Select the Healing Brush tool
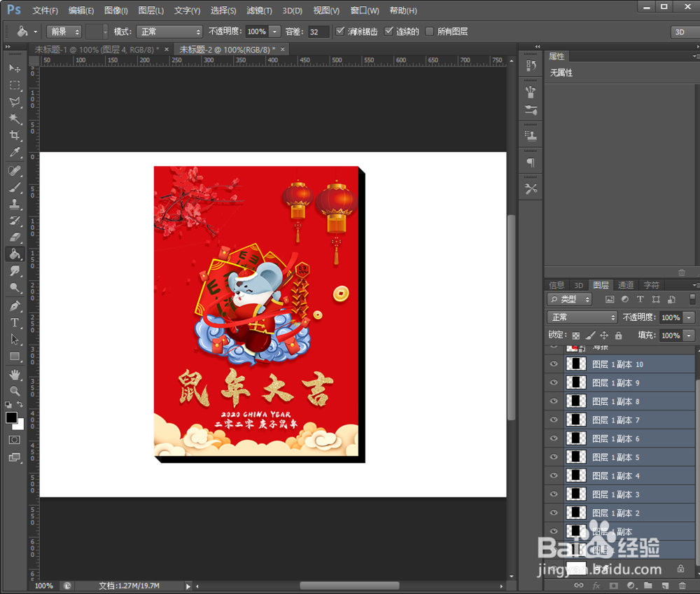 coord(15,171)
